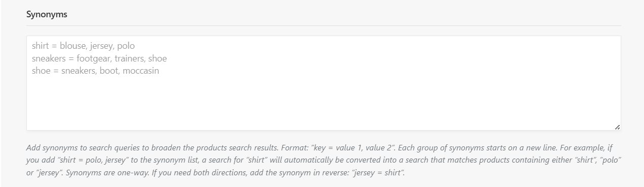Screen dimensions: 644x187
Task: Click the Synonyms section heading
Action: tap(47, 15)
